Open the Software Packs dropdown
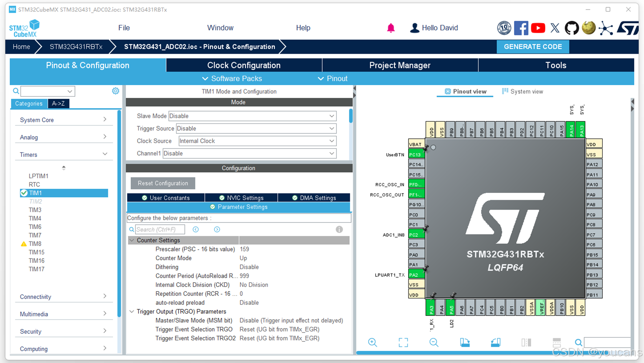Screen dimensions: 644x363 (x=232, y=78)
